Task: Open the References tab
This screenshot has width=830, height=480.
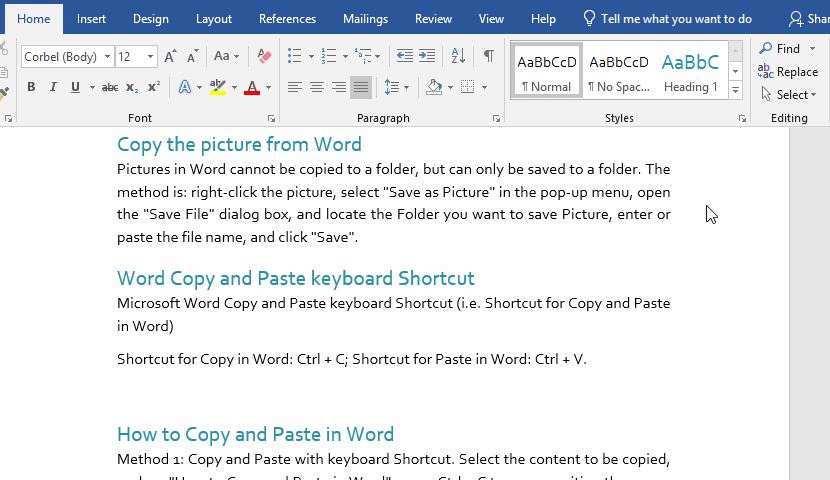Action: 287,19
